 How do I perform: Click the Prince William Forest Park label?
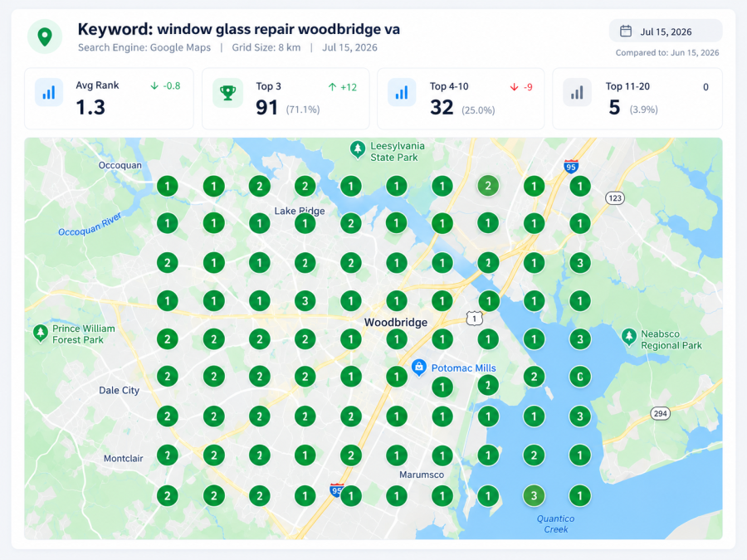tap(83, 334)
